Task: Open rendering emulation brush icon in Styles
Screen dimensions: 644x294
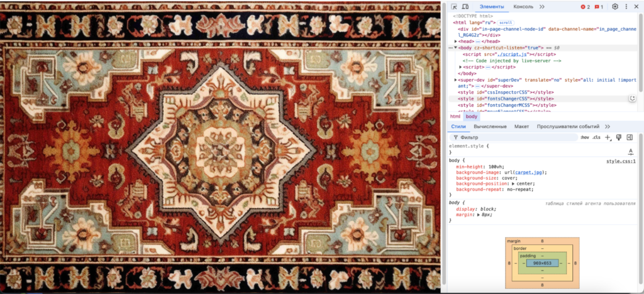Action: point(619,138)
